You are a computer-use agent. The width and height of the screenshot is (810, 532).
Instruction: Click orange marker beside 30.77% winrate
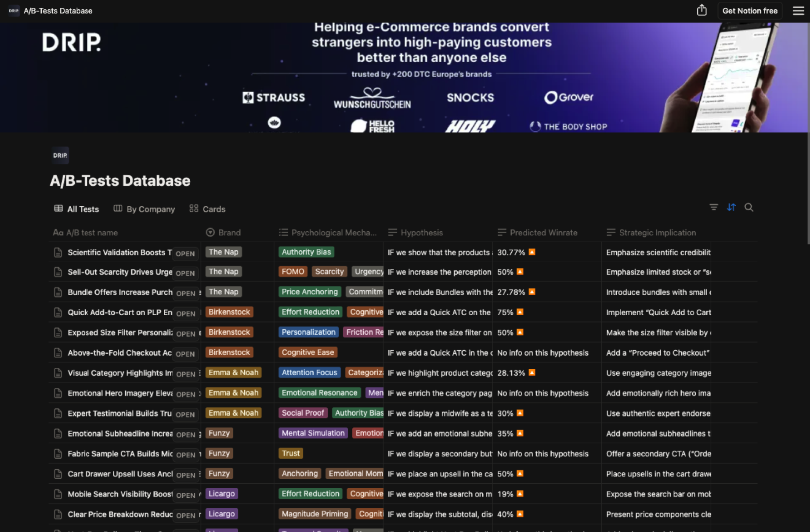532,252
